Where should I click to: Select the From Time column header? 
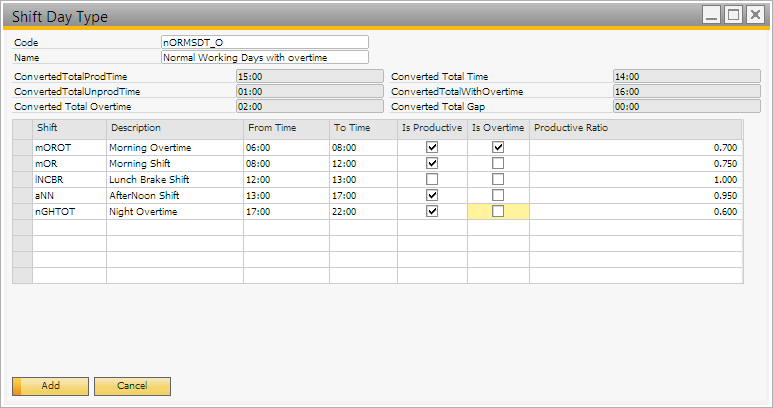pyautogui.click(x=286, y=128)
